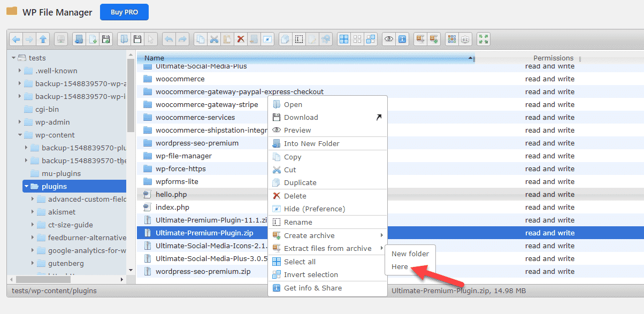Click the Mount network volume icon
644x314 pixels.
(x=60, y=39)
